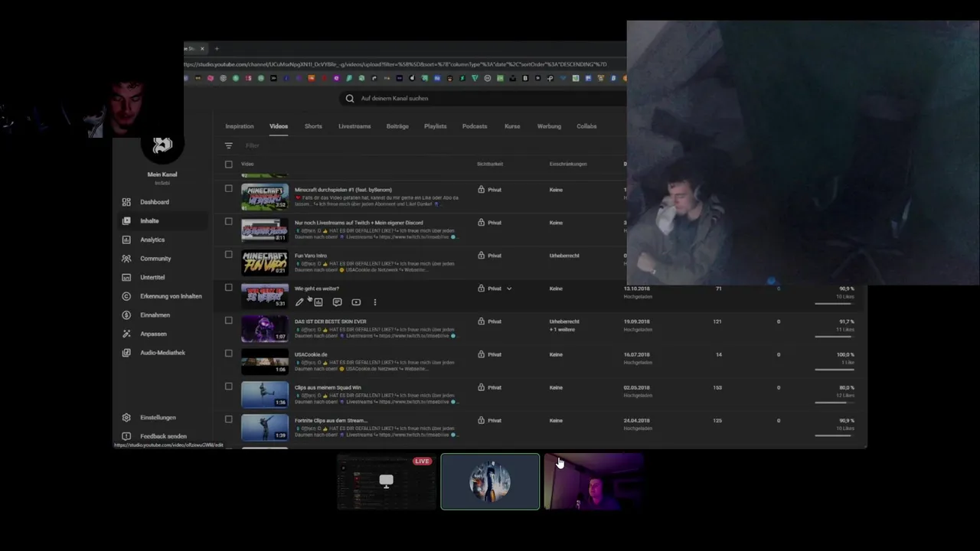This screenshot has width=980, height=551.
Task: Select checkbox for DAS IST DER BESTE SKIN EVER
Action: coord(228,320)
